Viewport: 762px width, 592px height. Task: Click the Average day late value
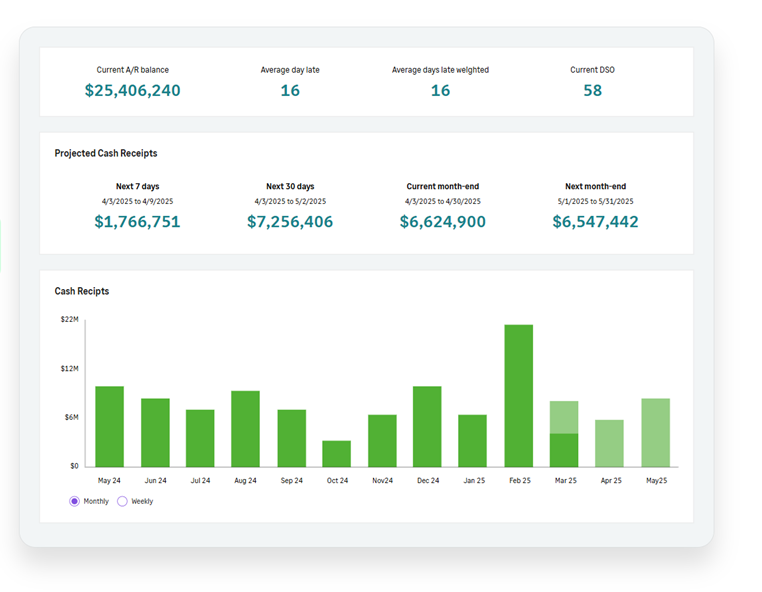290,91
